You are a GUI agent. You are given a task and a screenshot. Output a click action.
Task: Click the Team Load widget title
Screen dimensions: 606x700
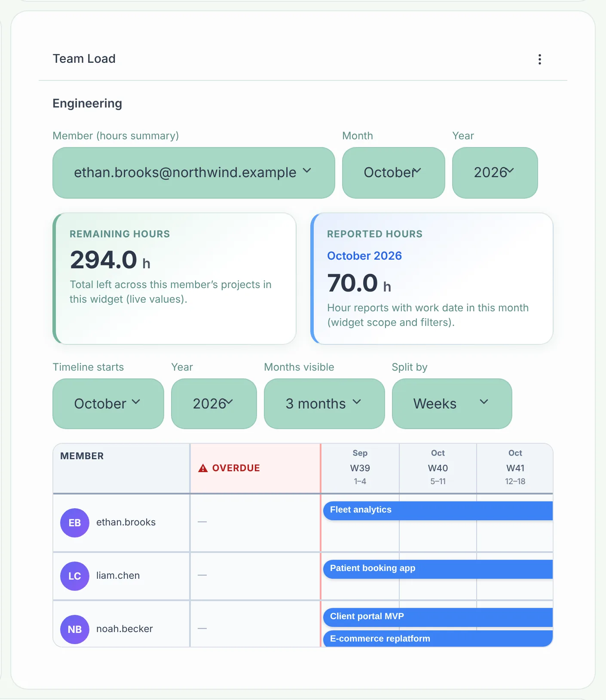click(84, 59)
